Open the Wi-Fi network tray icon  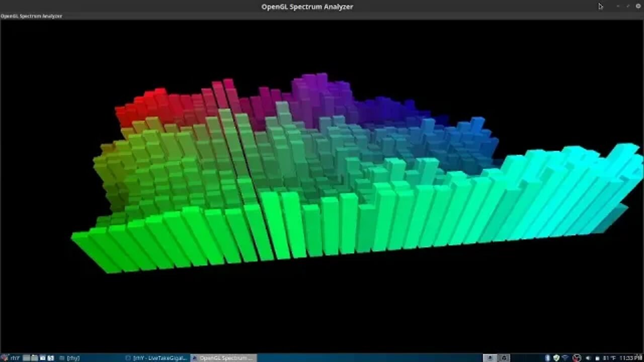566,358
